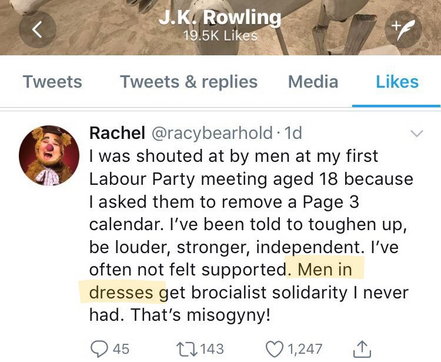Tap the compose new tweet feather icon
441x362 pixels.
point(403,29)
